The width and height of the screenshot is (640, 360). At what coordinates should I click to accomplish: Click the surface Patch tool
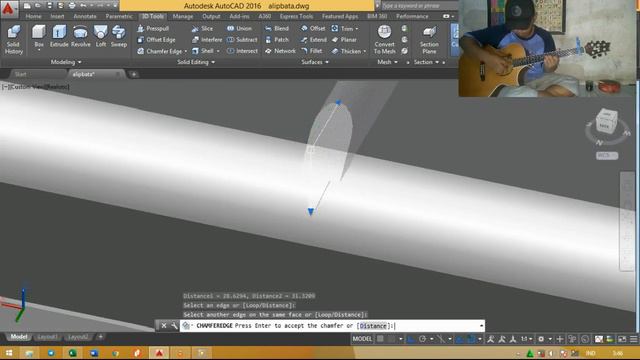pos(277,40)
